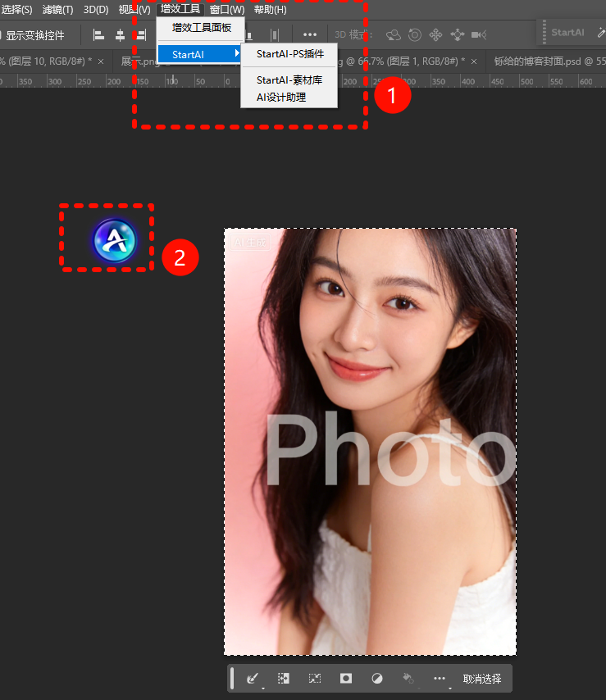Open the three-dots overflow in options bar
Viewport: 606px width, 700px height.
point(310,34)
